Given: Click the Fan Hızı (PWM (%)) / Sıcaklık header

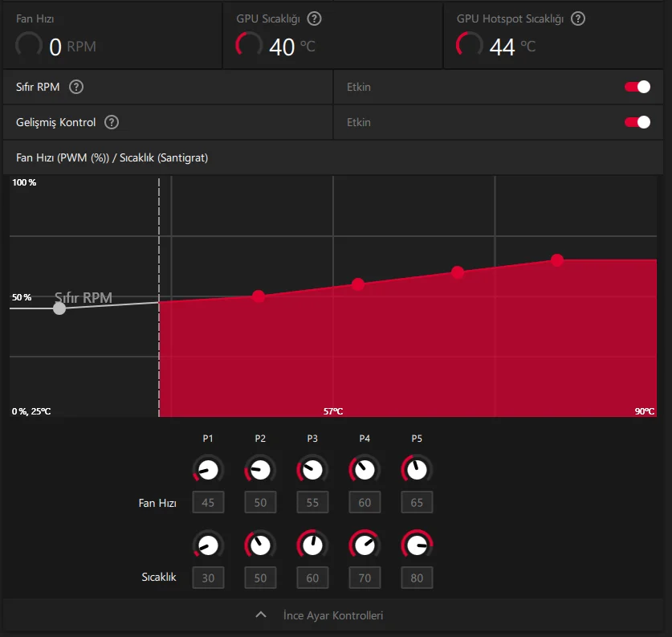Looking at the screenshot, I should point(112,157).
